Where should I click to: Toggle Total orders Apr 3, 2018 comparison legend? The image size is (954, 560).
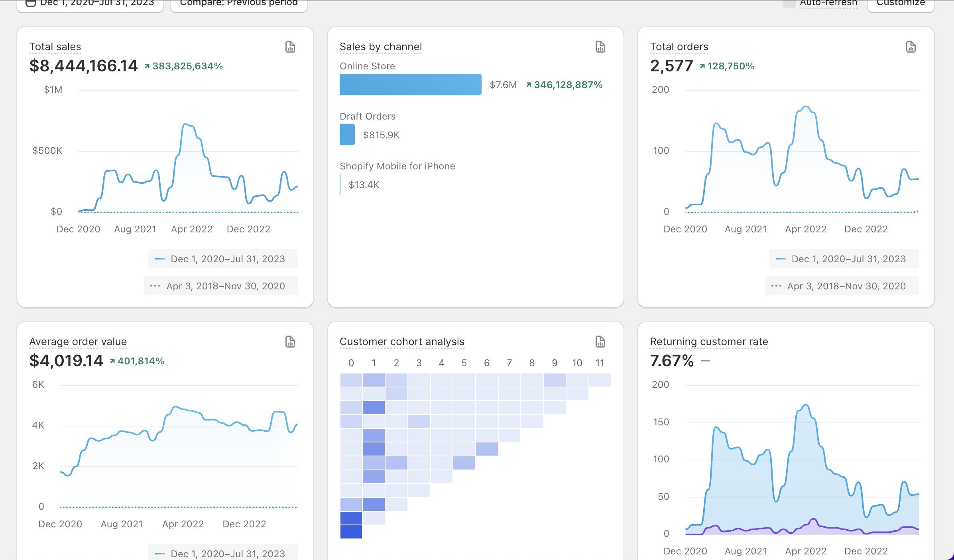click(842, 286)
